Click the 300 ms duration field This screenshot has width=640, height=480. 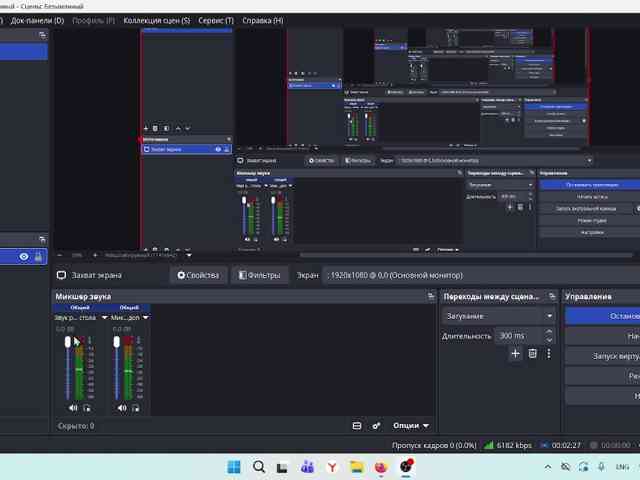(518, 336)
